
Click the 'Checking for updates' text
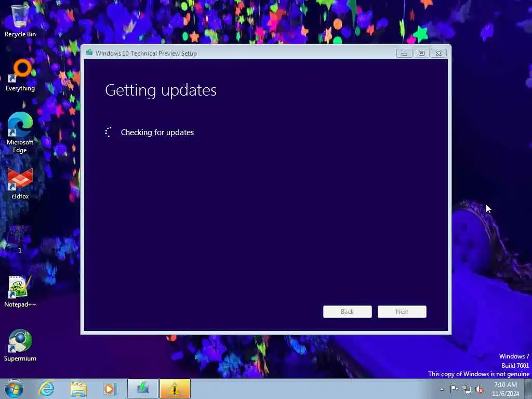pyautogui.click(x=157, y=132)
